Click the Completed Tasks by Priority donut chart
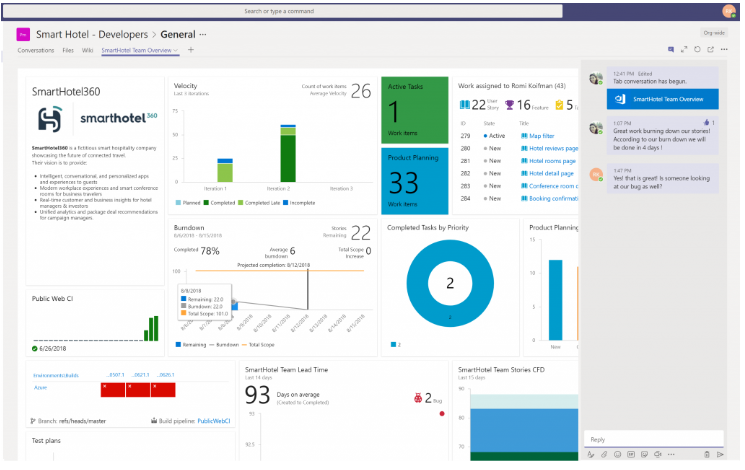 coord(450,283)
